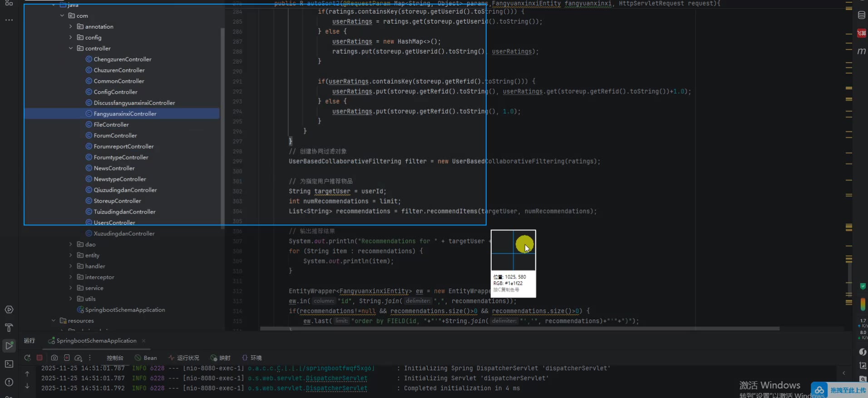Switch to the 控制台 console tab
868x398 pixels.
coord(115,358)
